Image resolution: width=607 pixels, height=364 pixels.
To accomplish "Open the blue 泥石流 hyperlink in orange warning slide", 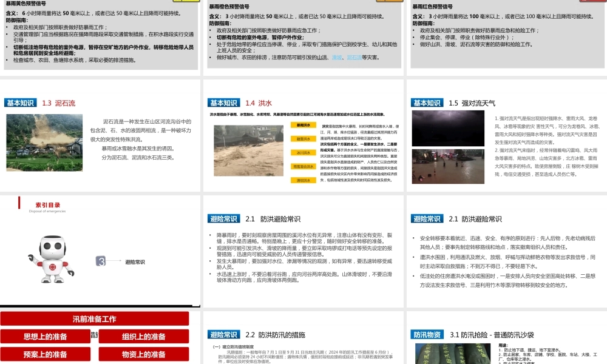I will coord(354,57).
